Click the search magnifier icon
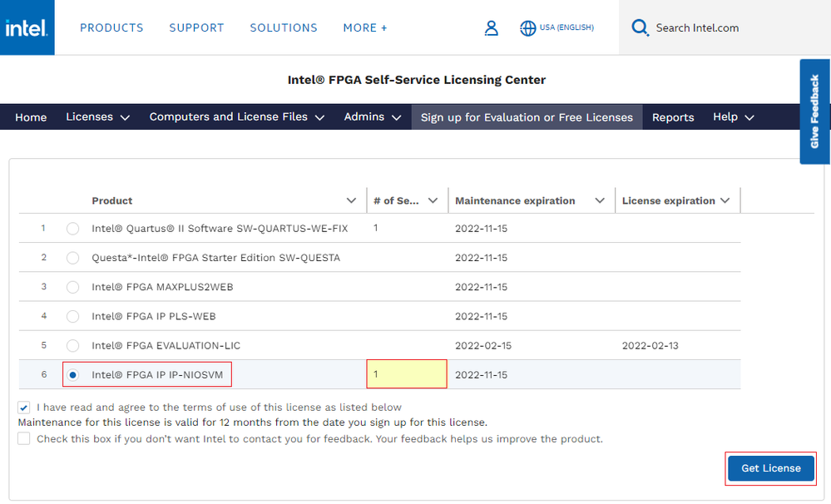The image size is (831, 504). [x=640, y=28]
